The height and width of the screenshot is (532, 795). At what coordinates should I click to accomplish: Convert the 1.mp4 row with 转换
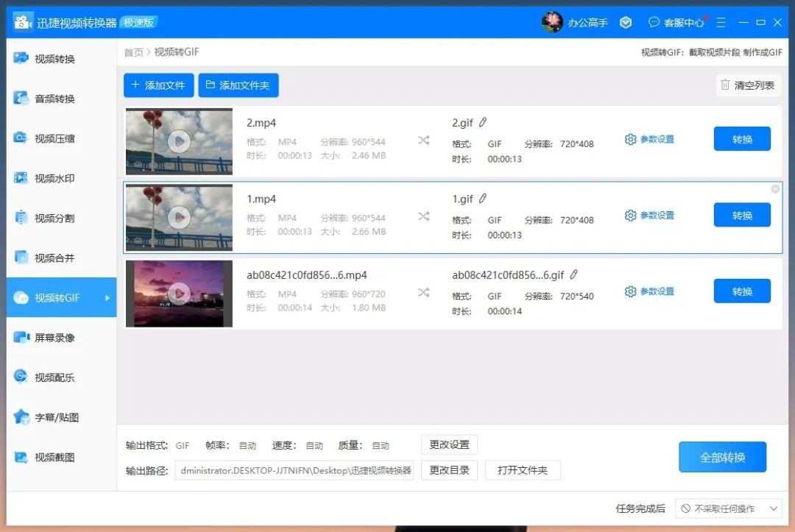coord(742,215)
